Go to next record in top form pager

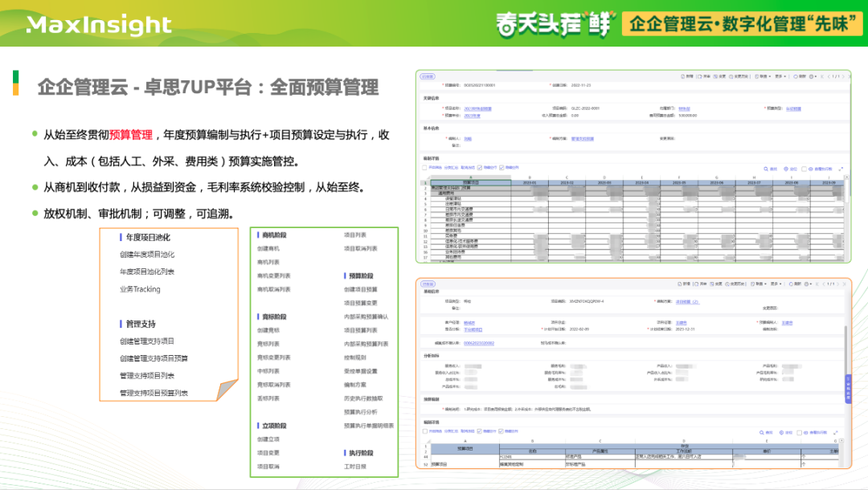844,77
